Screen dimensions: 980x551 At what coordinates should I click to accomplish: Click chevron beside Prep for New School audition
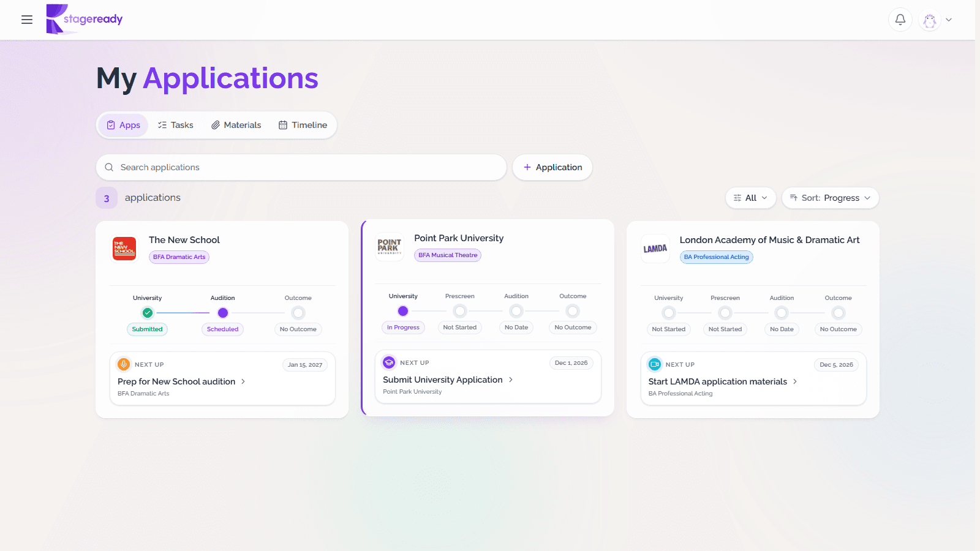tap(243, 381)
